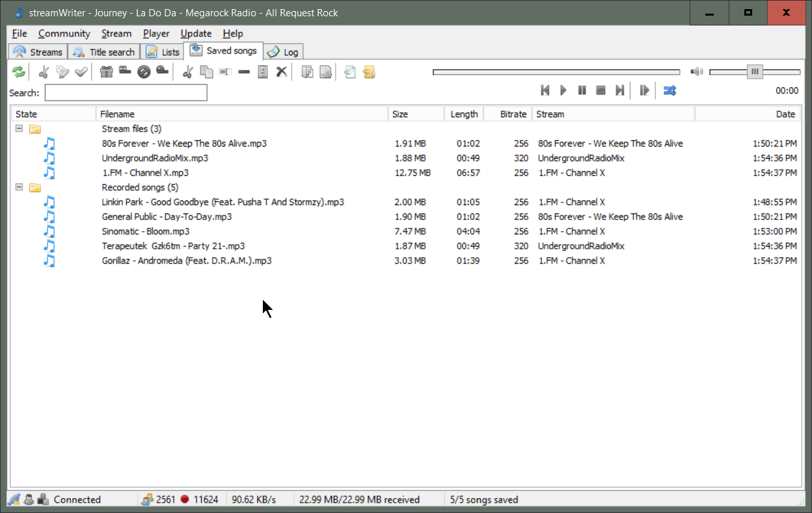This screenshot has width=812, height=513.
Task: Mute using the speaker volume icon
Action: 697,72
